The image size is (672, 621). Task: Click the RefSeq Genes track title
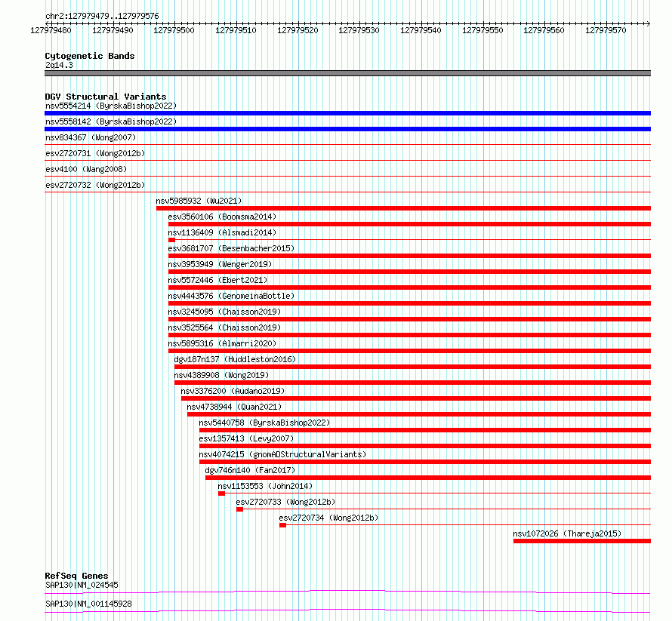76,576
